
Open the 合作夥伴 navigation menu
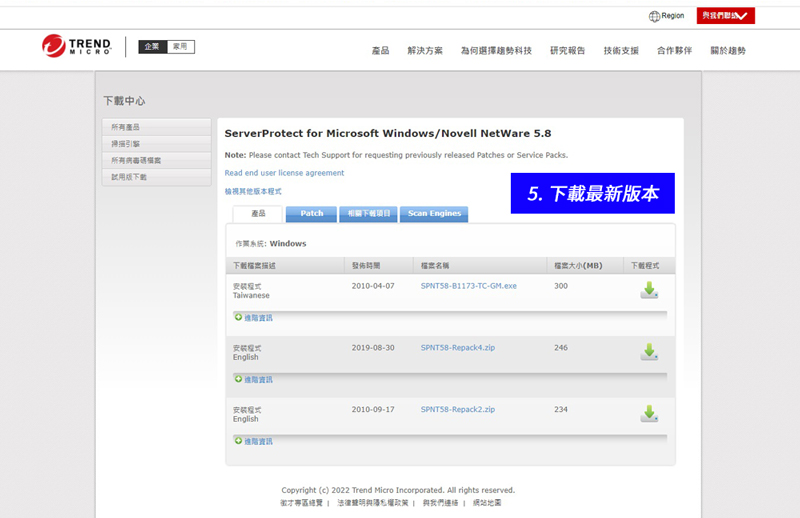tap(674, 51)
